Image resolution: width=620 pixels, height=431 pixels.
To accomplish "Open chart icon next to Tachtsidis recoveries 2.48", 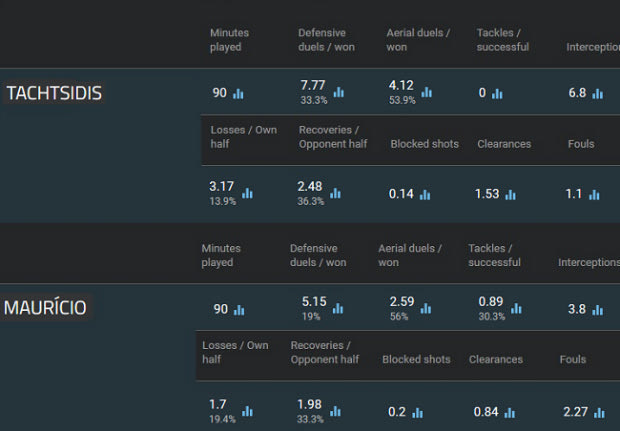I will [x=335, y=194].
